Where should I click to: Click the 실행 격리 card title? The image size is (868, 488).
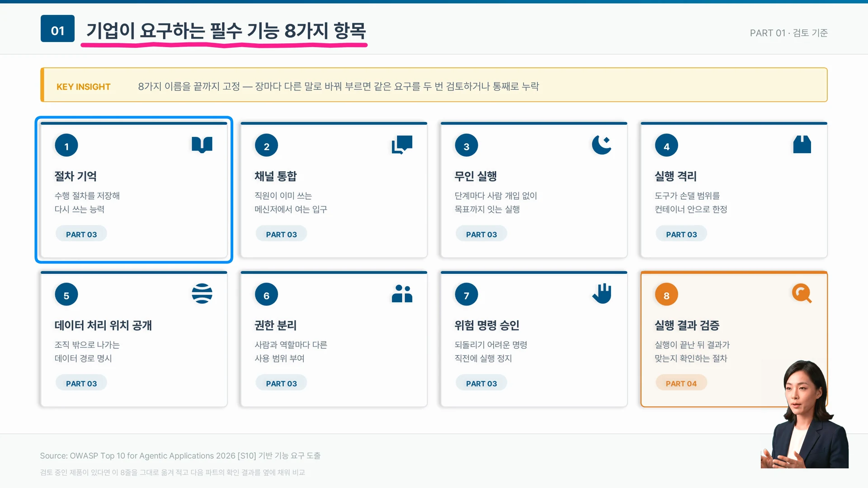point(675,176)
